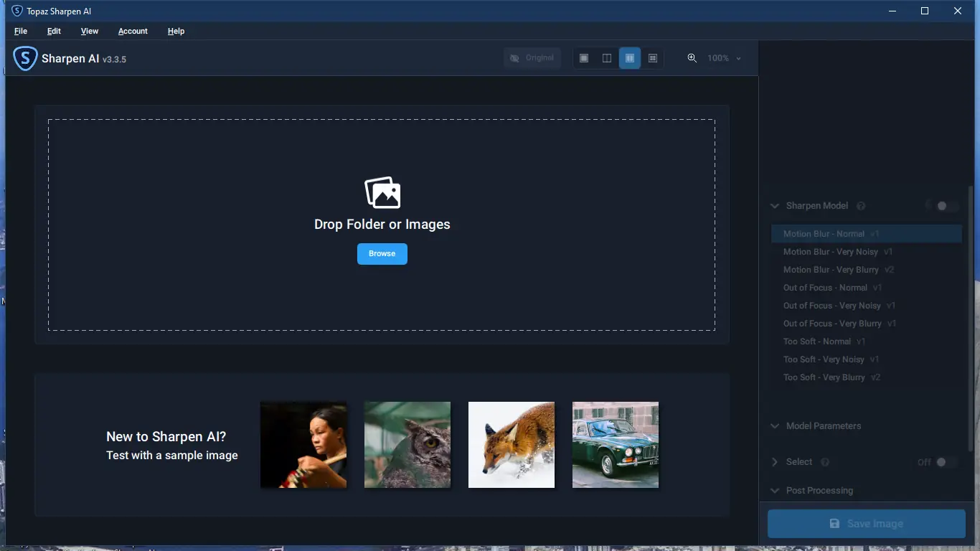Select Too Soft - Very Blurry model

tap(867, 377)
